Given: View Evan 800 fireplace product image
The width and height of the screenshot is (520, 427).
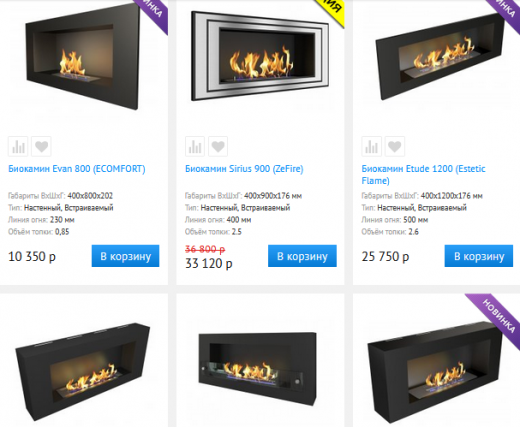Looking at the screenshot, I should pos(83,58).
